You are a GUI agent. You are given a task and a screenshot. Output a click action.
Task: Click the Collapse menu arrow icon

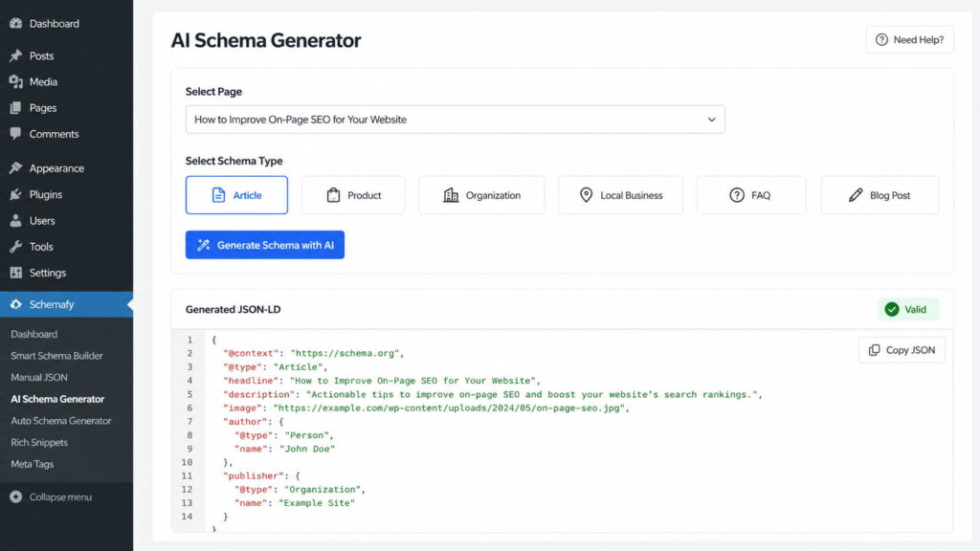click(15, 496)
